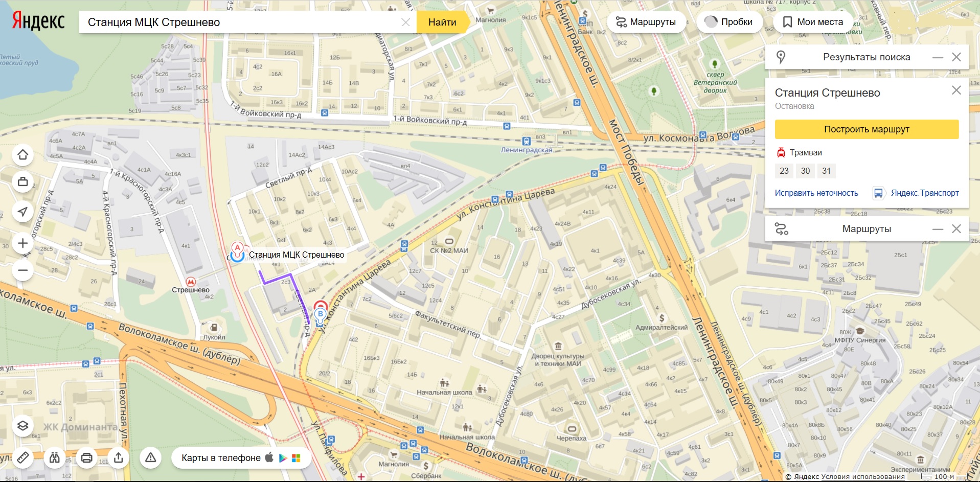The image size is (980, 482).
Task: Click the public transport icon on left toolbar
Action: [22, 181]
